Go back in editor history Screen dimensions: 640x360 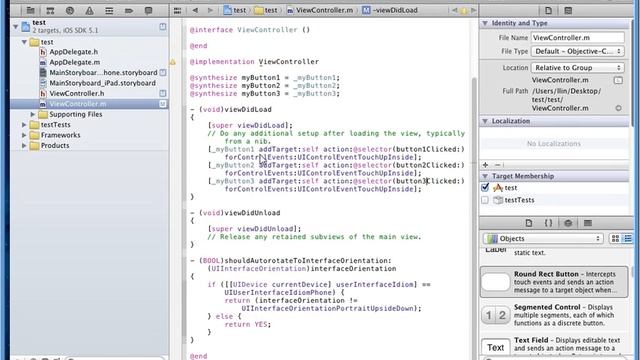pos(195,10)
